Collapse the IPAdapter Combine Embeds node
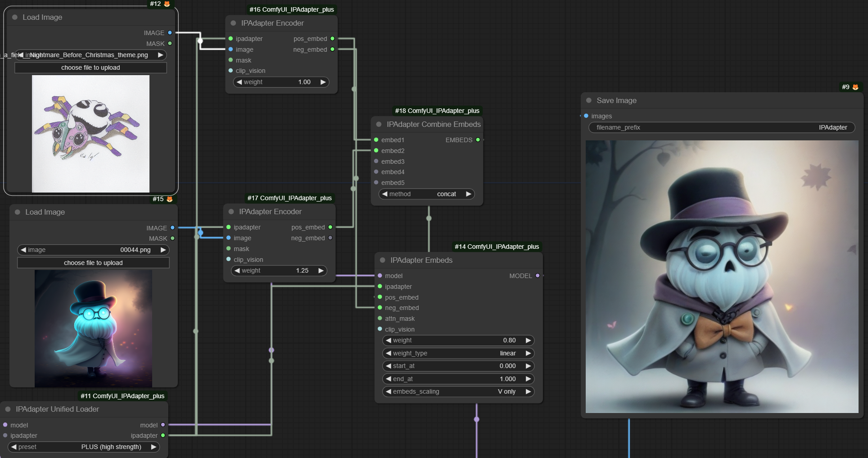Viewport: 868px width, 458px height. (379, 124)
